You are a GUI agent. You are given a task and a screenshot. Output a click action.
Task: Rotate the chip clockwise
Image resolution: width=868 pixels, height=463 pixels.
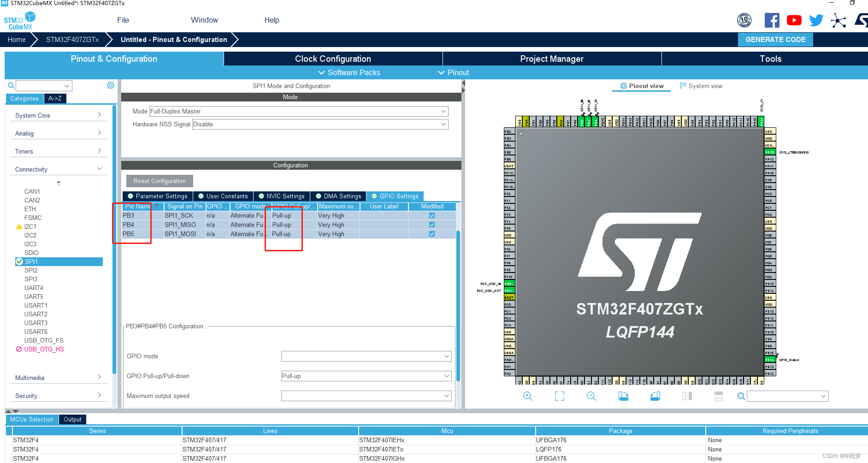point(623,396)
